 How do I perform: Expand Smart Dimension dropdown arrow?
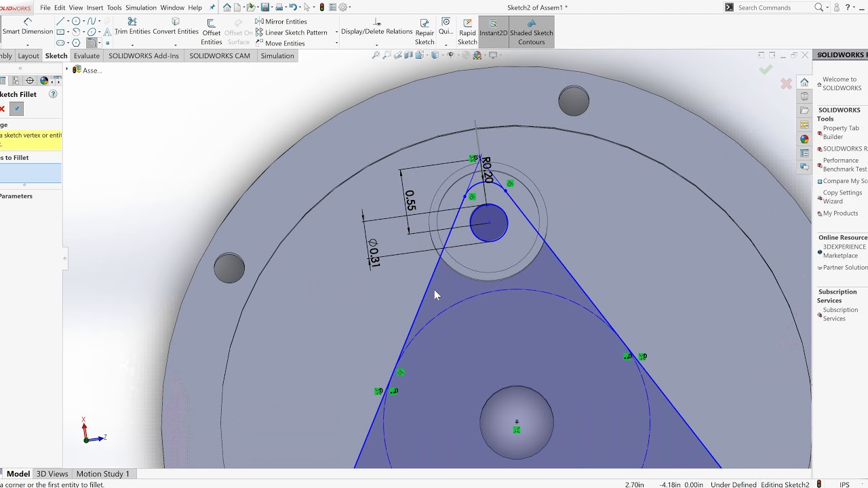tap(27, 45)
